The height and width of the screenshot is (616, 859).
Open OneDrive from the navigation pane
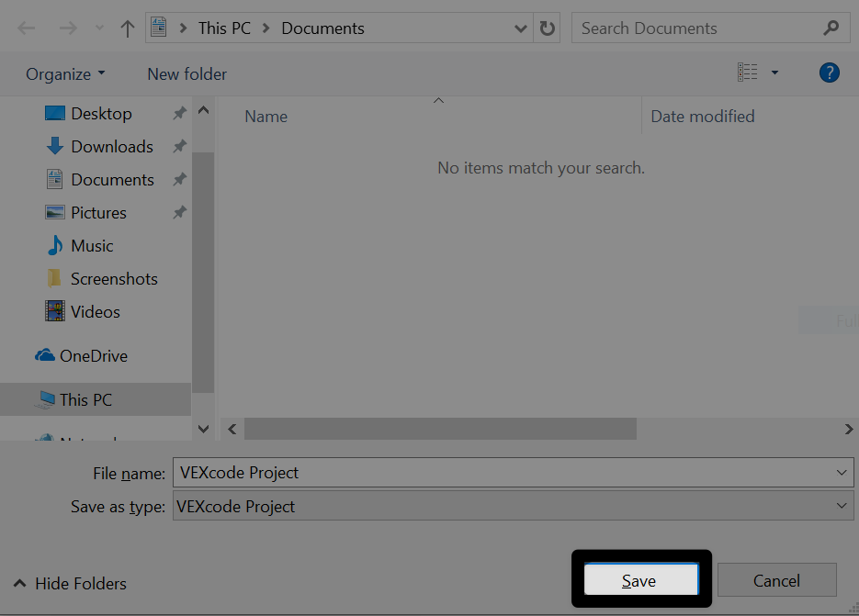tap(93, 356)
